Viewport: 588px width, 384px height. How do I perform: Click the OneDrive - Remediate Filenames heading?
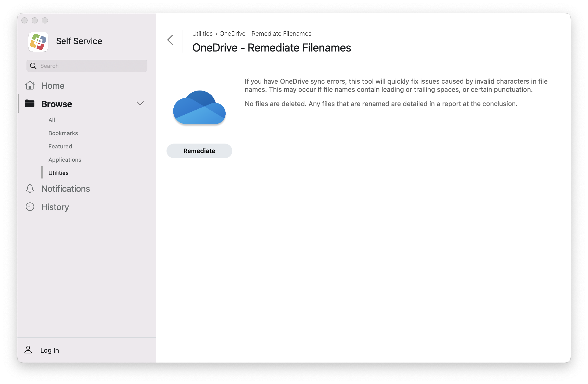click(272, 48)
